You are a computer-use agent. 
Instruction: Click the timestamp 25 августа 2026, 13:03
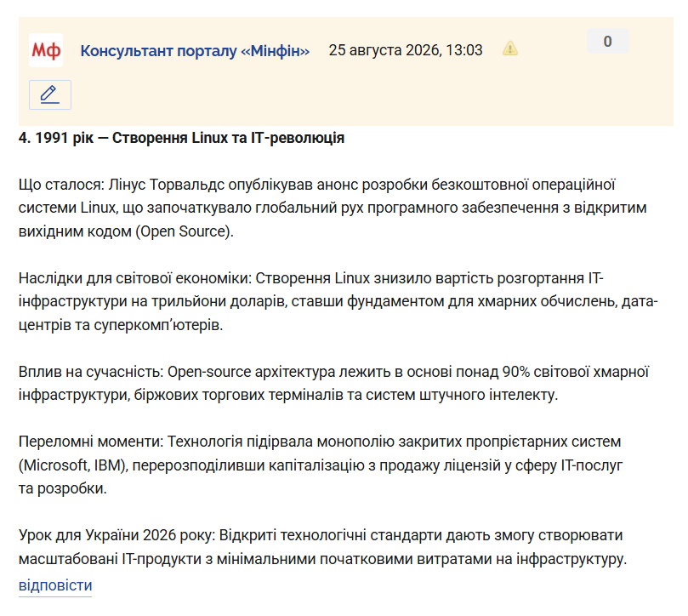[406, 50]
